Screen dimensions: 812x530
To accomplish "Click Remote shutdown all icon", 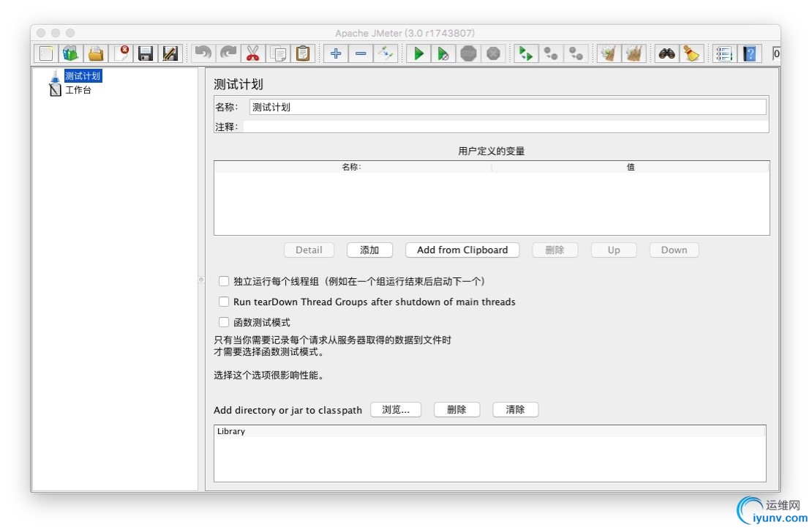I will (x=576, y=53).
